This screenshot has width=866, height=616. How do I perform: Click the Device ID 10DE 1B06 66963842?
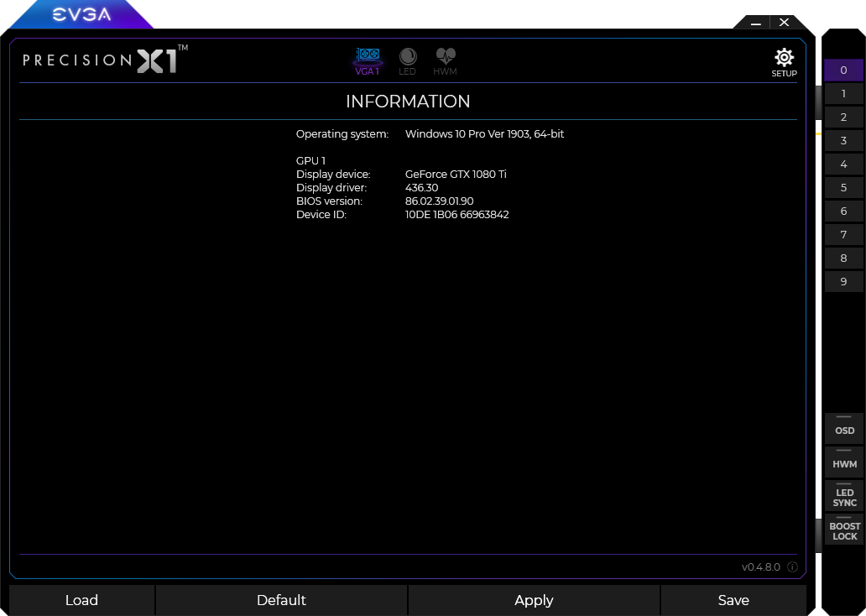pos(456,214)
